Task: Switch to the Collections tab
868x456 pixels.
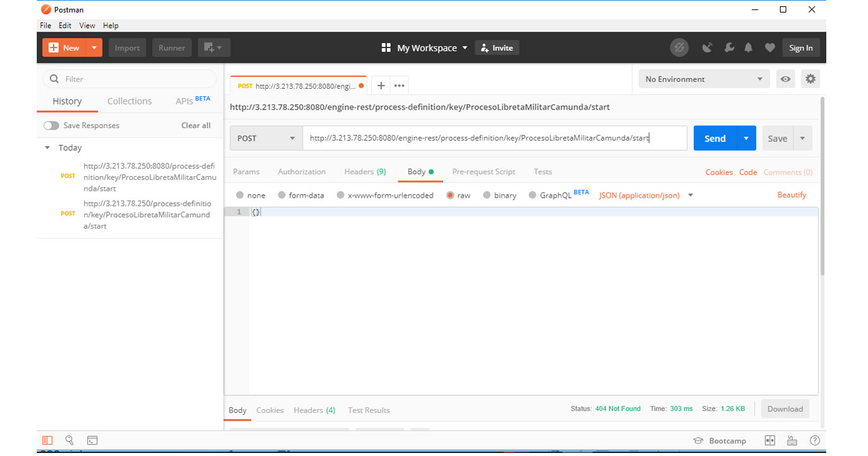Action: [x=129, y=101]
